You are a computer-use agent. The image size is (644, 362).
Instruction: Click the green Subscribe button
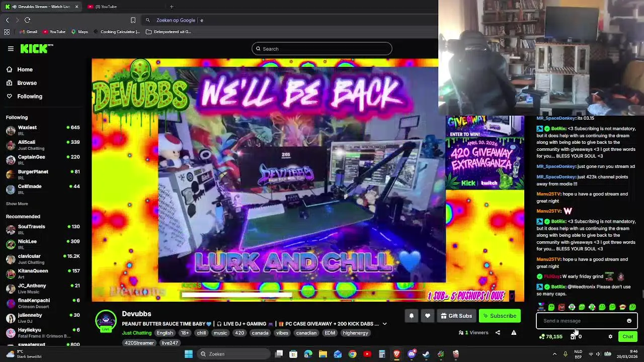[500, 316]
